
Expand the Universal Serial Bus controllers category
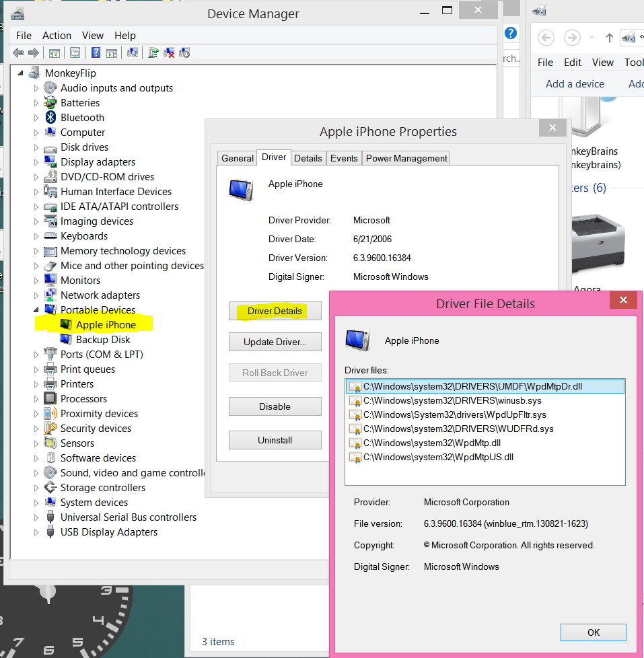[36, 517]
